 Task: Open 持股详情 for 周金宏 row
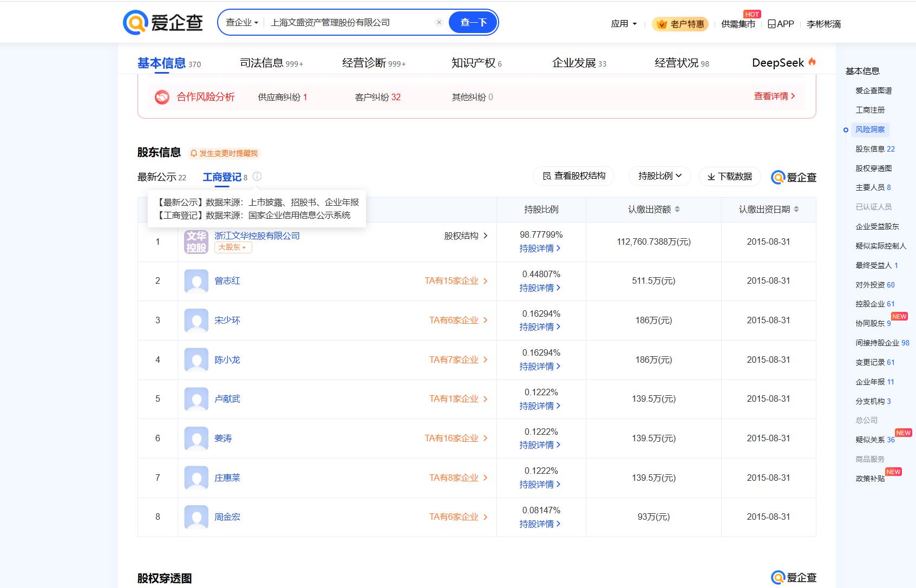tap(540, 524)
